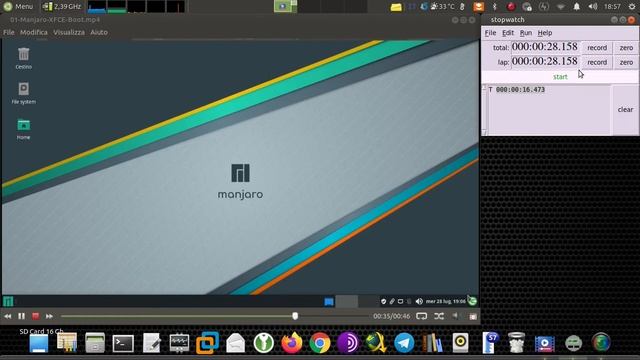Image resolution: width=640 pixels, height=360 pixels.
Task: Stop the video with the red stop button
Action: 36,316
